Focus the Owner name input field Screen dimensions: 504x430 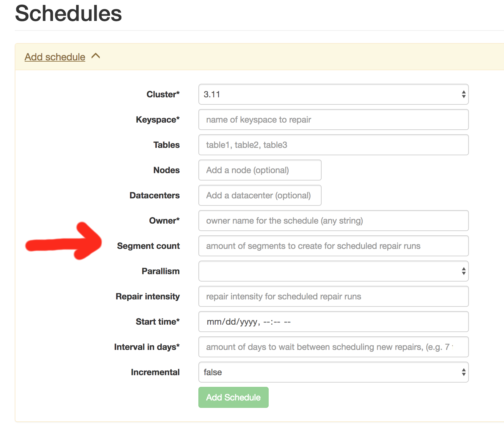tap(333, 221)
